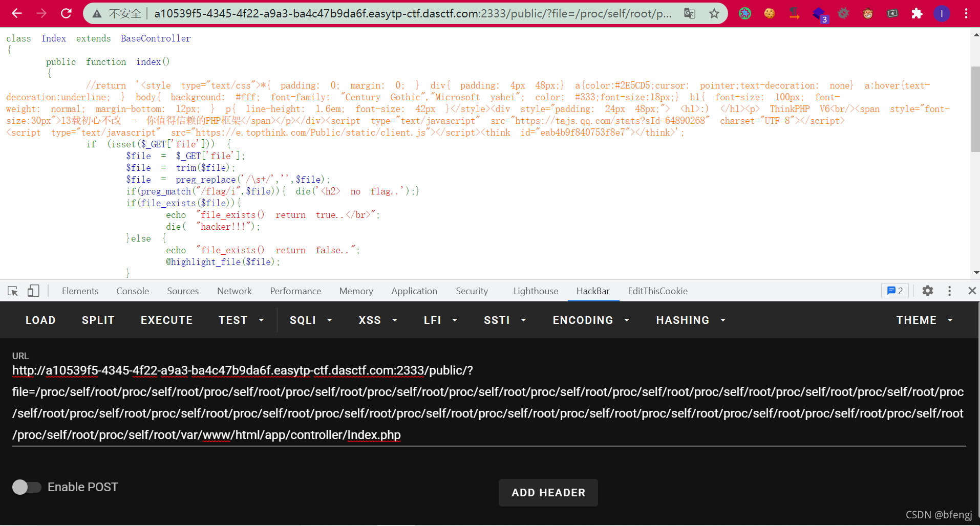Focus the HackBar URL text field
The height and width of the screenshot is (526, 980).
point(489,403)
